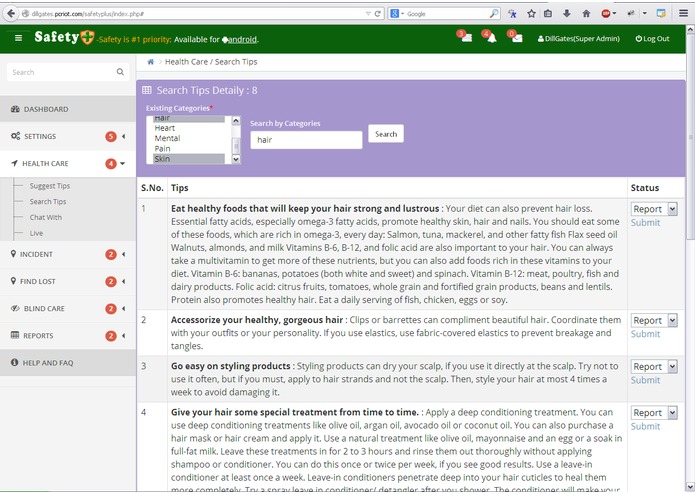Open the browser downloads arrow icon
This screenshot has width=695, height=494.
coord(567,14)
